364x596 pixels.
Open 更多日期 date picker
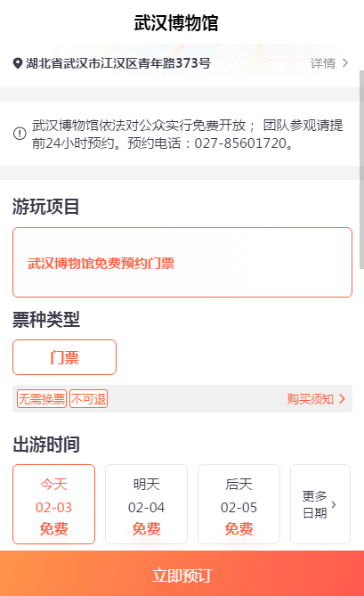click(320, 504)
